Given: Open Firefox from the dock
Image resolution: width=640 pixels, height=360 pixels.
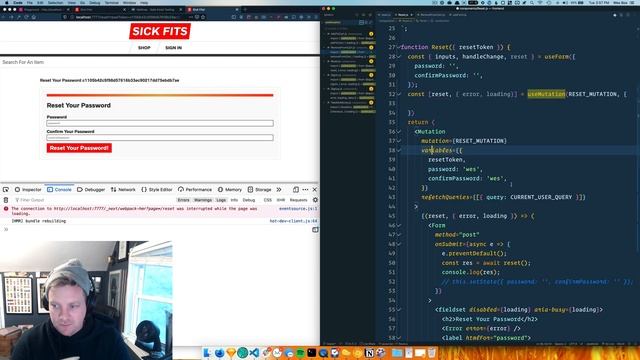Looking at the screenshot, I should (x=219, y=353).
